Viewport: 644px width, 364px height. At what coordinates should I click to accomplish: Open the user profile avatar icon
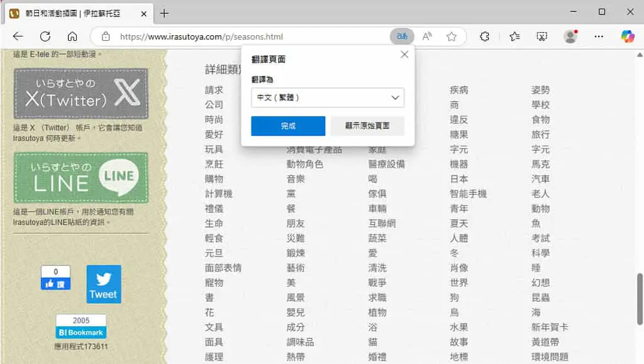pos(570,36)
